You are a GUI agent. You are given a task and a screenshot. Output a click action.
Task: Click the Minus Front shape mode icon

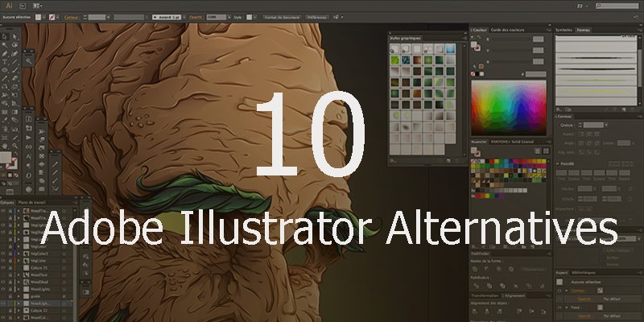487,269
